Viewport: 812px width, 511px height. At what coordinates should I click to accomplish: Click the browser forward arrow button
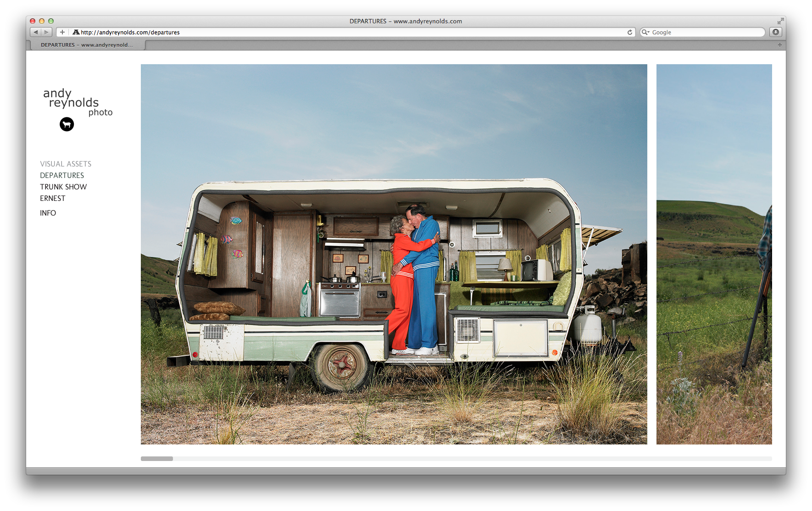pyautogui.click(x=46, y=32)
